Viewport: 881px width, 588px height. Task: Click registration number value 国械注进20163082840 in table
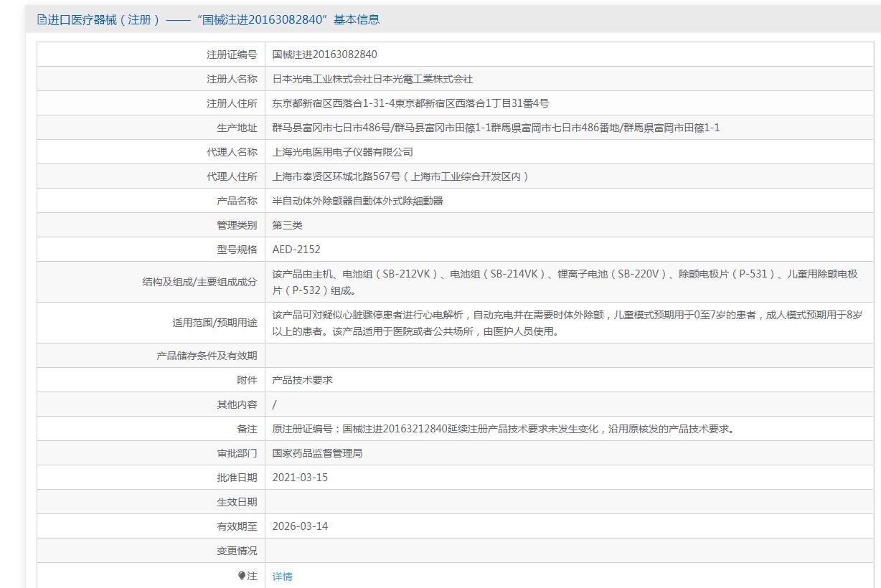[324, 54]
